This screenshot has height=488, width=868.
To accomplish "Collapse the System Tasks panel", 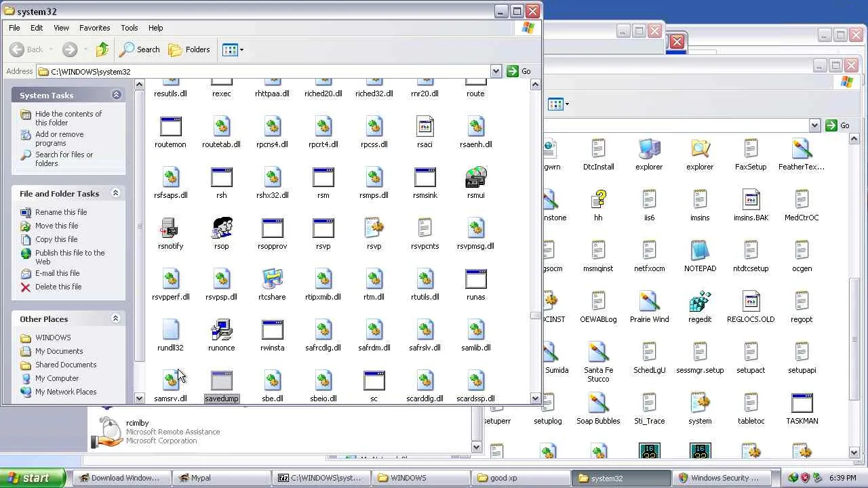I will coord(116,95).
